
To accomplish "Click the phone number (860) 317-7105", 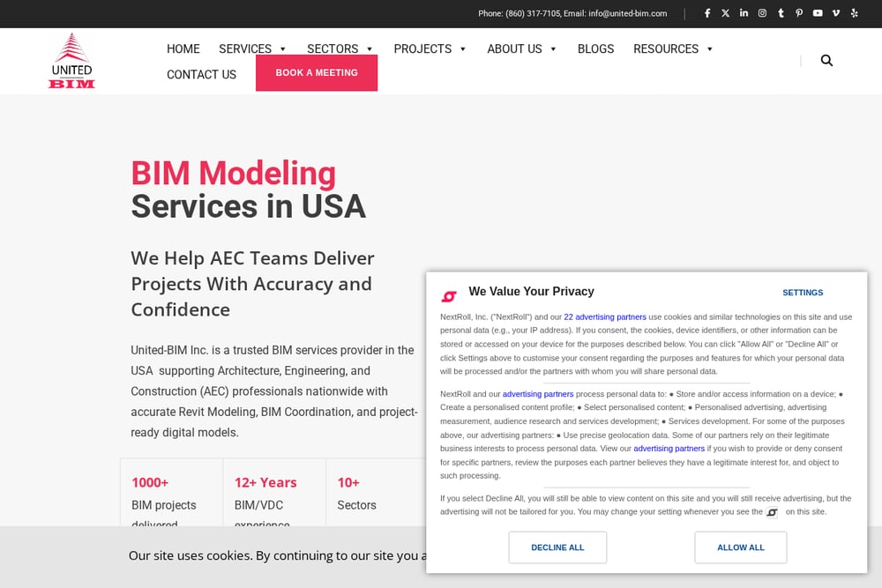I will pos(532,13).
